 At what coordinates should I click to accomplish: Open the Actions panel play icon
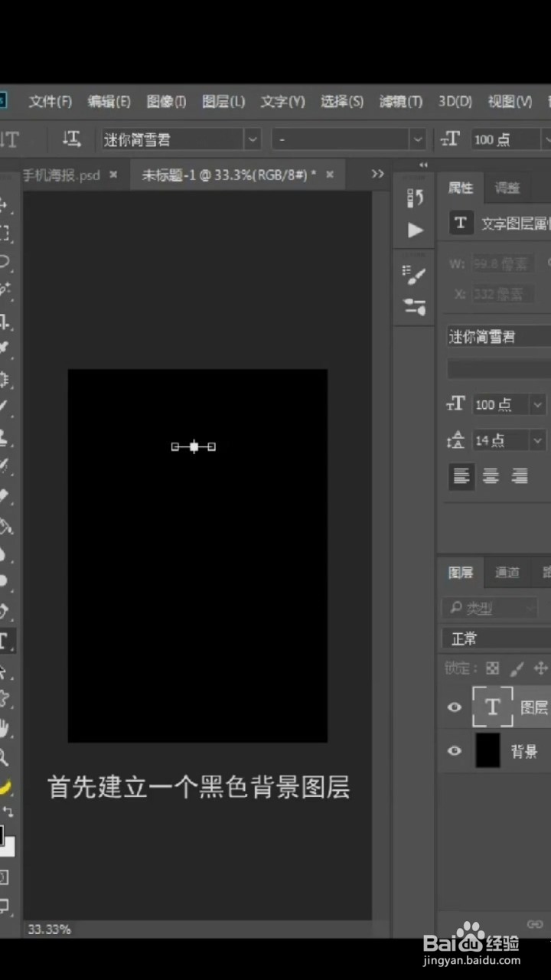(416, 230)
